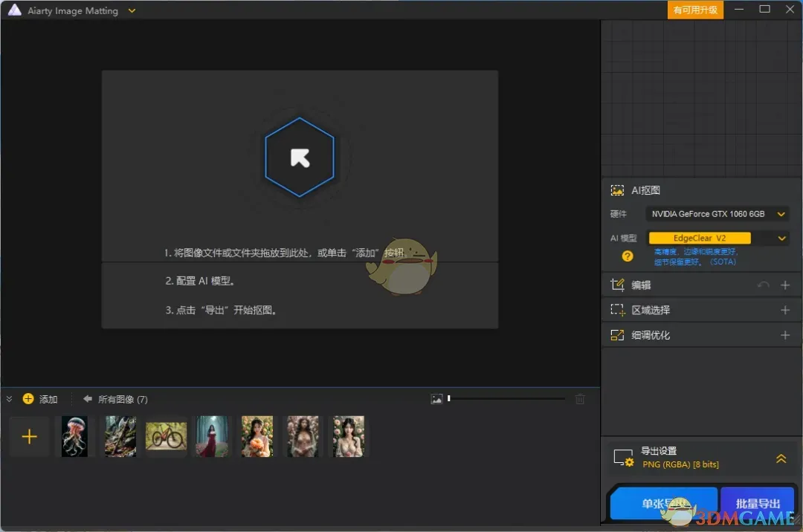This screenshot has height=532, width=803.
Task: Click the 区域选择 region selection icon
Action: pos(617,310)
